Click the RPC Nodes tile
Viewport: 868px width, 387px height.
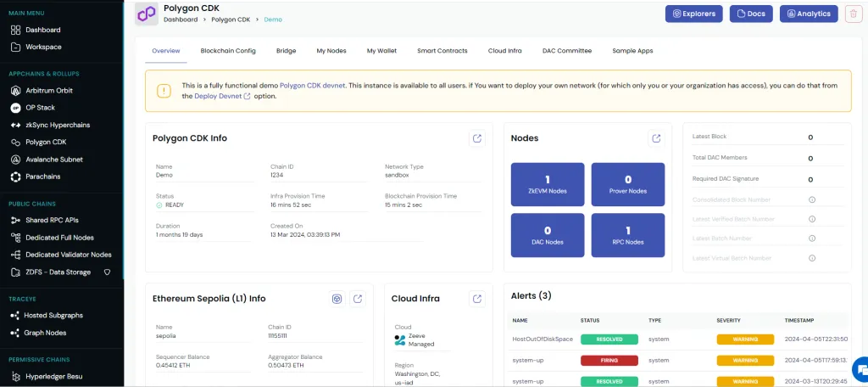(628, 235)
